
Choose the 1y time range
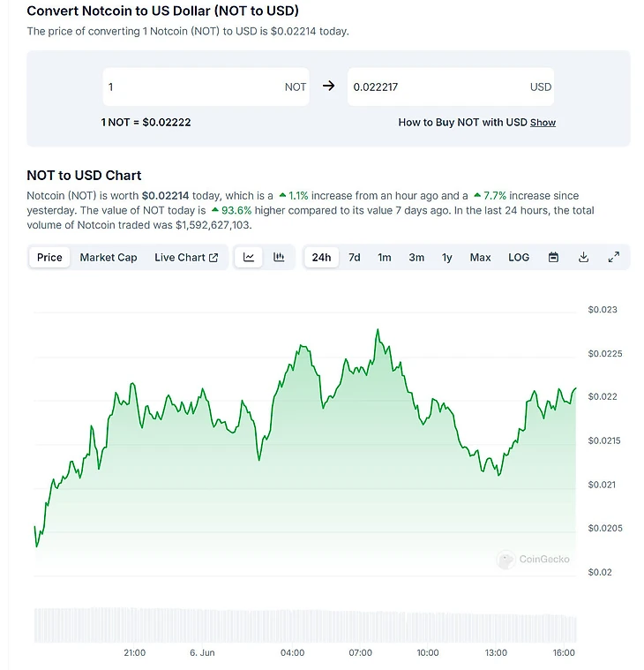click(447, 257)
